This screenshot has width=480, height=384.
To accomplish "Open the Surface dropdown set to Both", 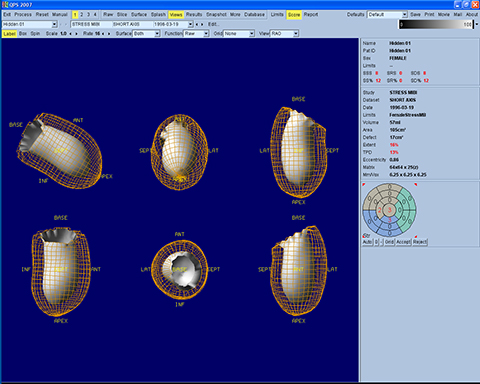I will [146, 34].
